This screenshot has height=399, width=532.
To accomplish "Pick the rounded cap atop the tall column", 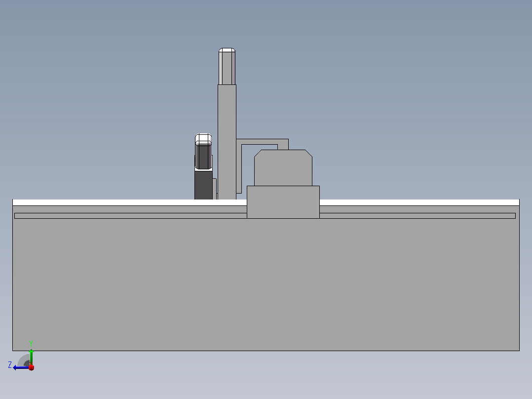I will click(x=227, y=67).
